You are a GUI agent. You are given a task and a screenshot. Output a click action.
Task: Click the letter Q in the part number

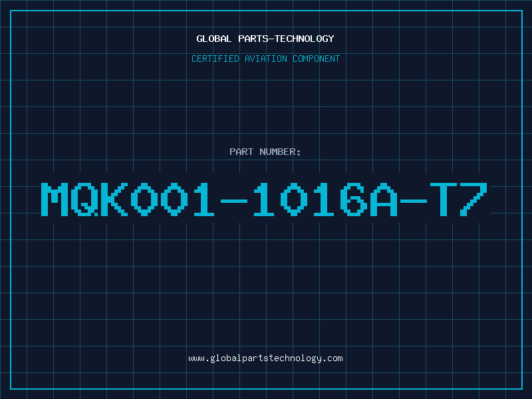[x=84, y=199]
